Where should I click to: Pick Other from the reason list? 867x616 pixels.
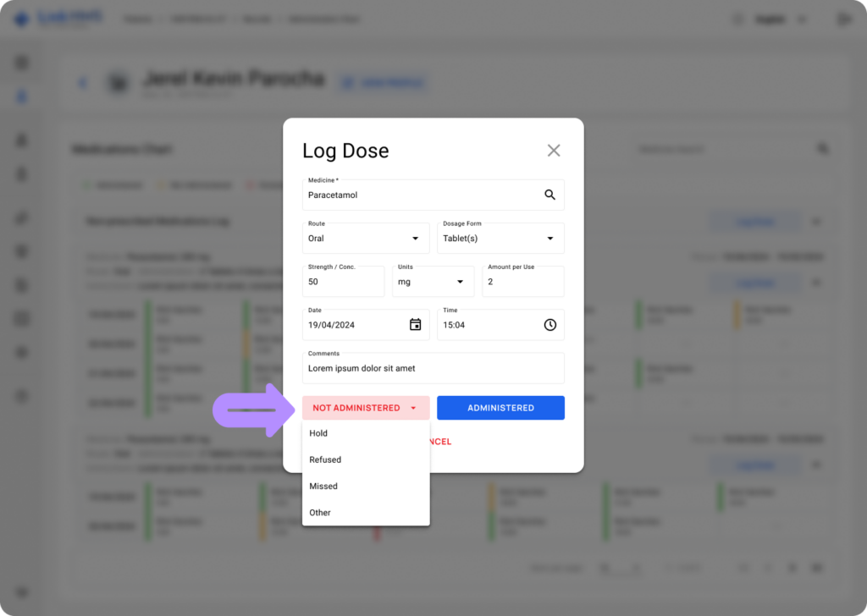320,513
